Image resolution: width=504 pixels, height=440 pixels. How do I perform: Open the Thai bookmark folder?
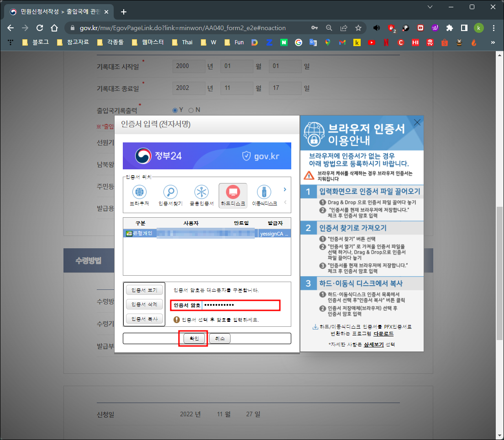pos(182,42)
